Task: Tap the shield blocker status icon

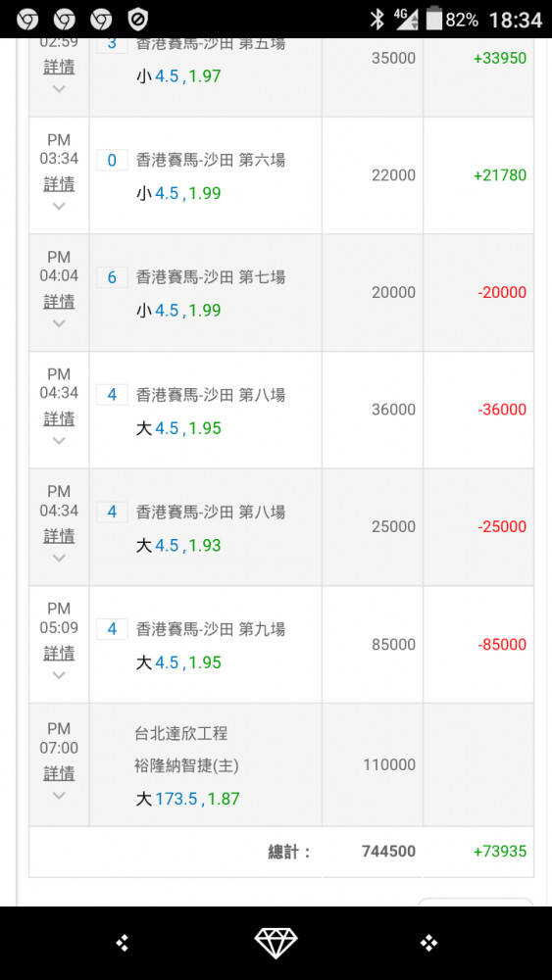Action: click(137, 20)
